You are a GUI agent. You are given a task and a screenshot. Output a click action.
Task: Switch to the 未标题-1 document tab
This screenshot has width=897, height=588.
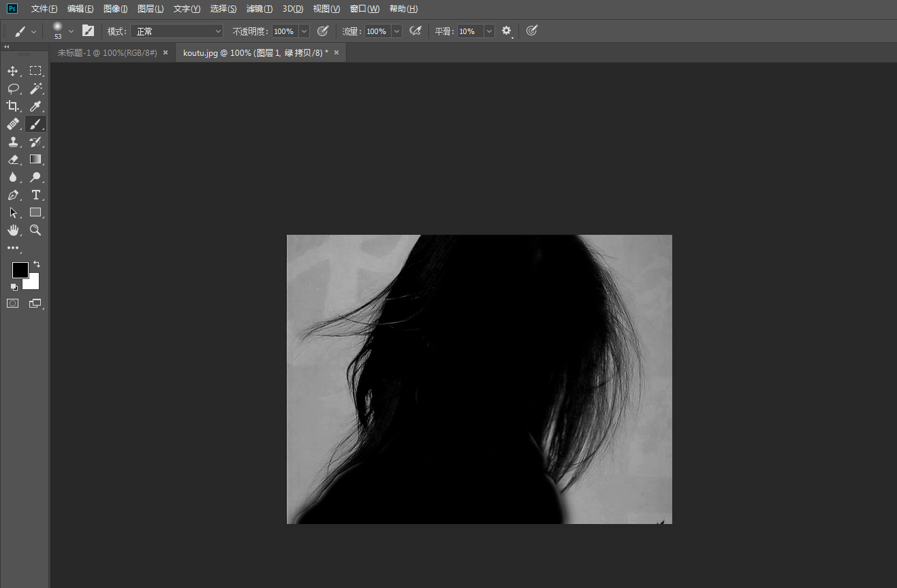click(x=107, y=52)
